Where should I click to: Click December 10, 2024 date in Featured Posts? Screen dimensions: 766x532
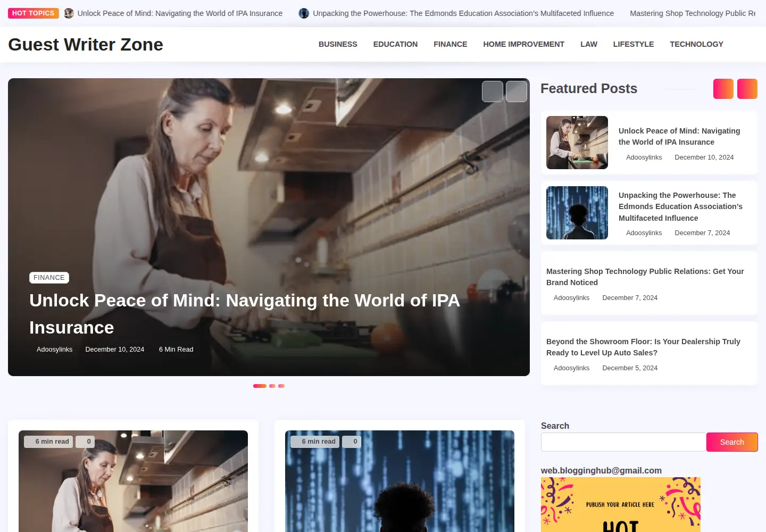pos(704,157)
